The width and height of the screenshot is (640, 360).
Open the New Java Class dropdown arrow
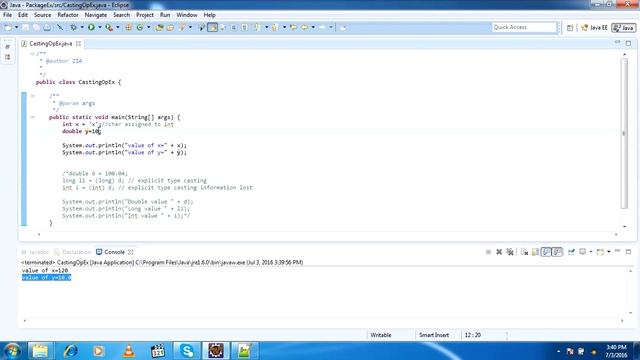[149, 27]
